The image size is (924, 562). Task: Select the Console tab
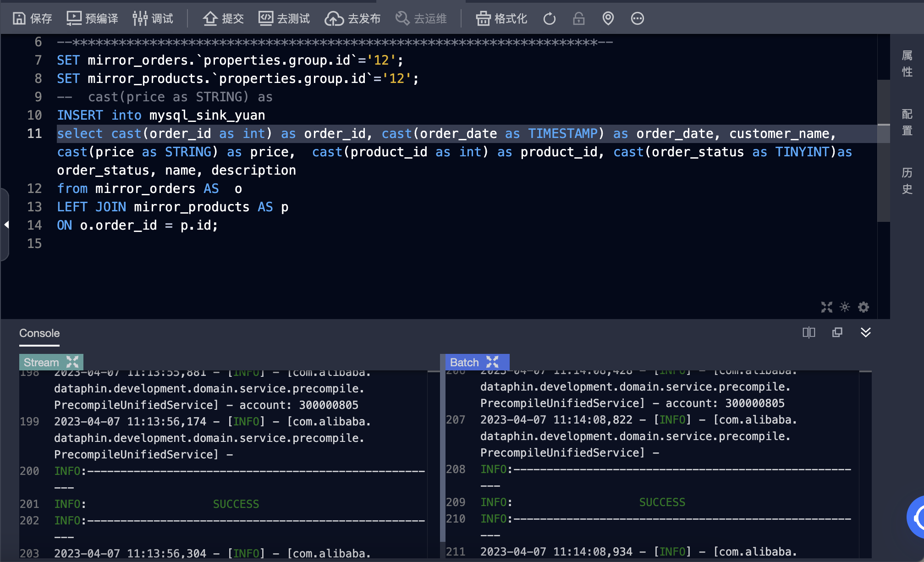coord(39,333)
